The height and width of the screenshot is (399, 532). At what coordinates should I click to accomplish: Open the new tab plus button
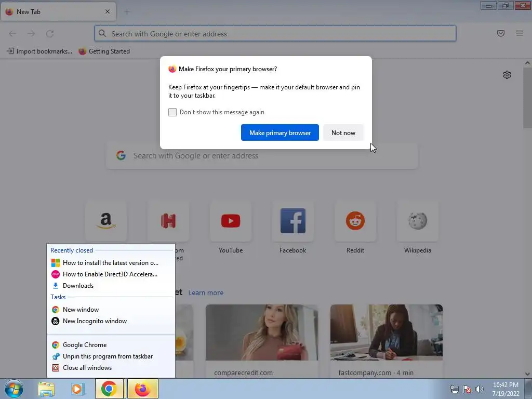(x=127, y=12)
